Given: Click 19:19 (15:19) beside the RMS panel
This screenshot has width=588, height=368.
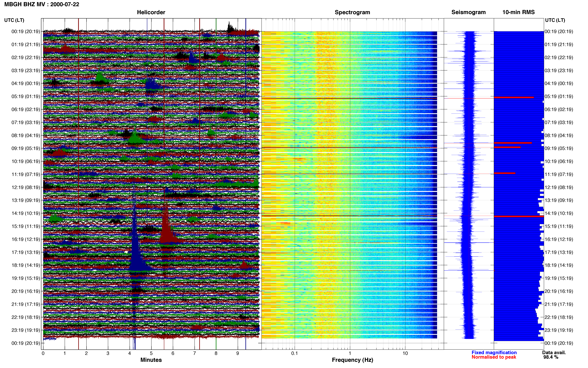Looking at the screenshot, I should point(559,278).
